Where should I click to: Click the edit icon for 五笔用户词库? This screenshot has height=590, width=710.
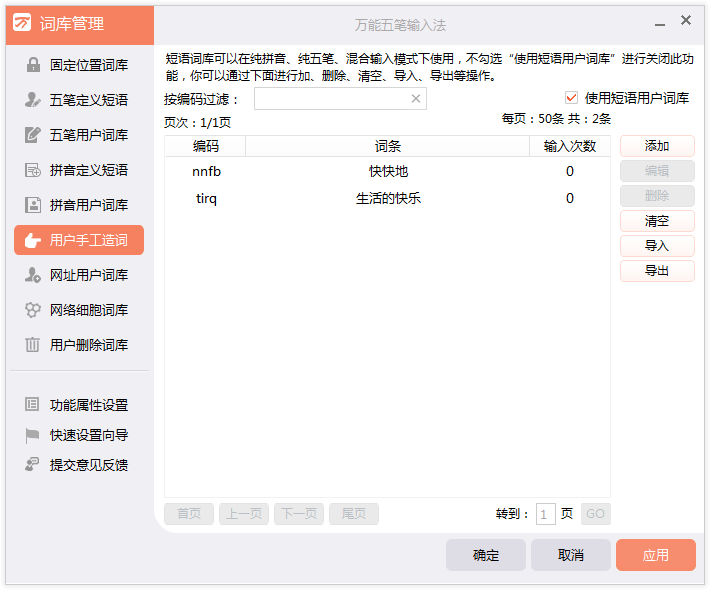[32, 135]
